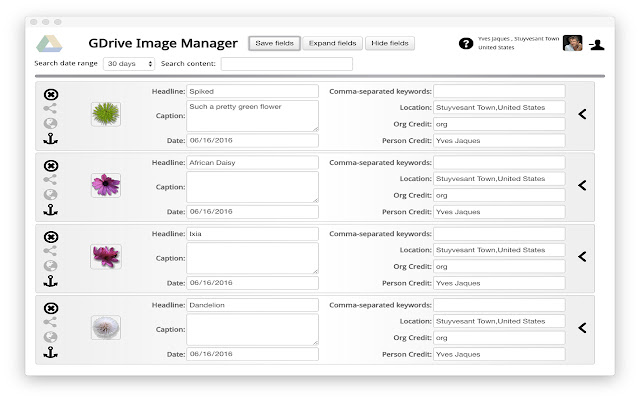Click the 'GDrive Image Manager' title text
Image resolution: width=640 pixels, height=400 pixels.
(x=163, y=43)
